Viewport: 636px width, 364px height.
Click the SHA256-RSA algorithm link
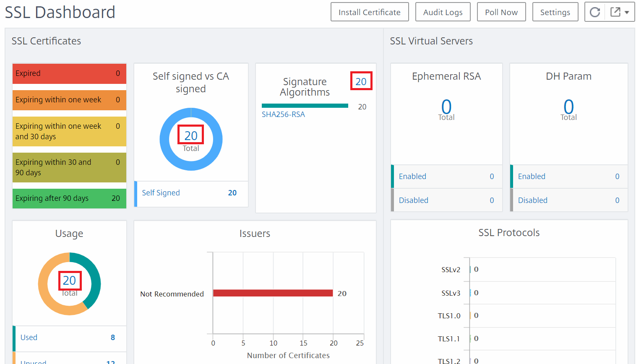point(283,114)
